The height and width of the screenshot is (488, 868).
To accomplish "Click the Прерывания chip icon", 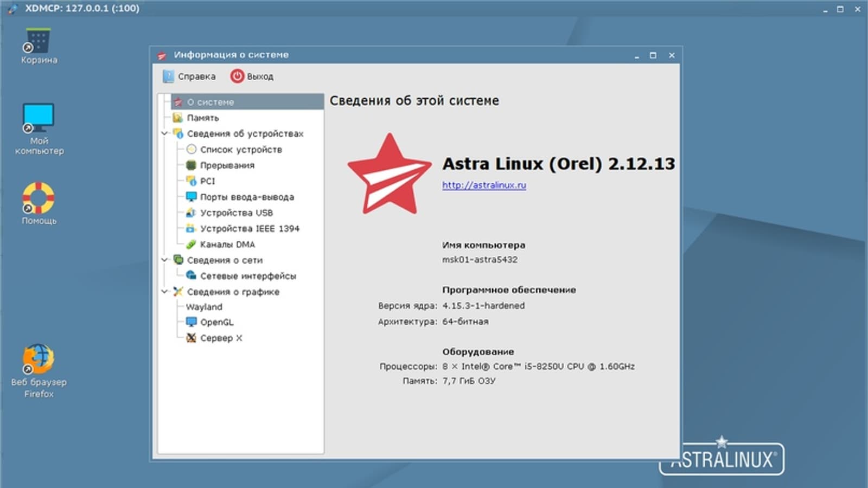I will click(x=191, y=165).
